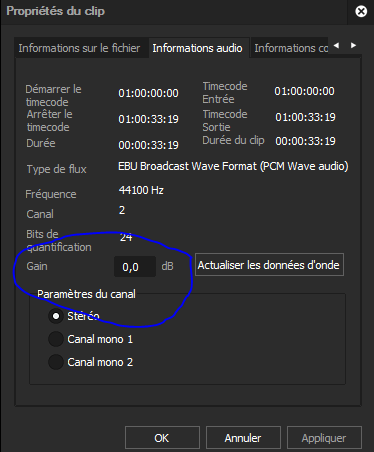
Task: Click the Type de flux label
Action: pos(57,169)
